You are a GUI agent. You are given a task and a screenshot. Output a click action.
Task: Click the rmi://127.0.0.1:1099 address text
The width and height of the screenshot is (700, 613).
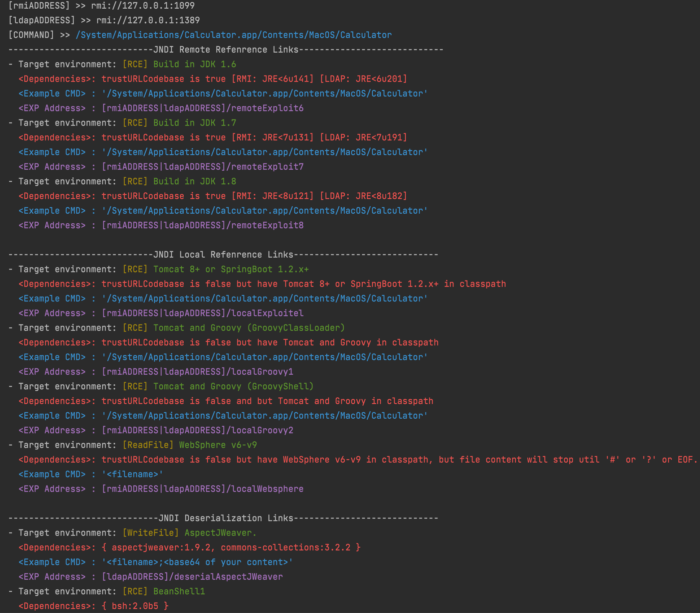click(x=143, y=6)
